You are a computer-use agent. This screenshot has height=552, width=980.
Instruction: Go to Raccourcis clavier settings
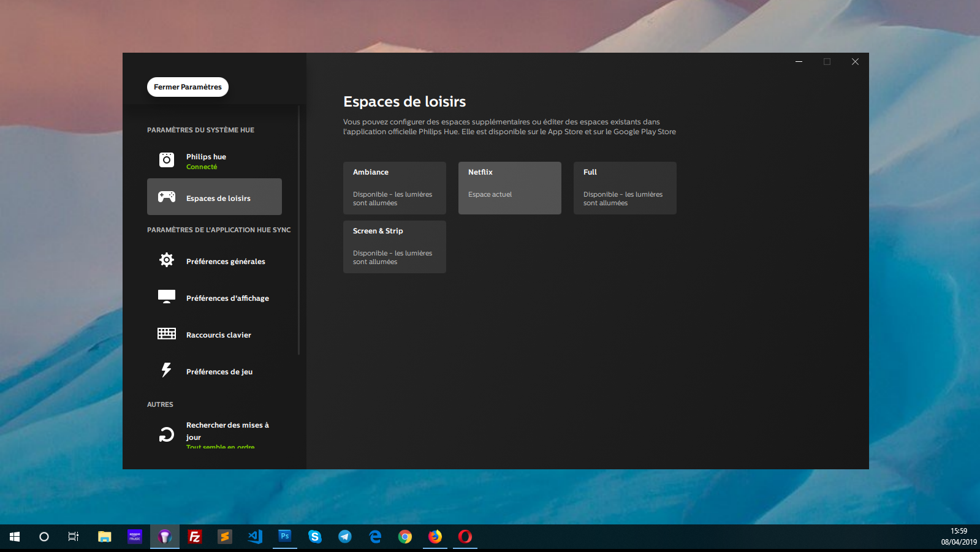click(x=219, y=335)
